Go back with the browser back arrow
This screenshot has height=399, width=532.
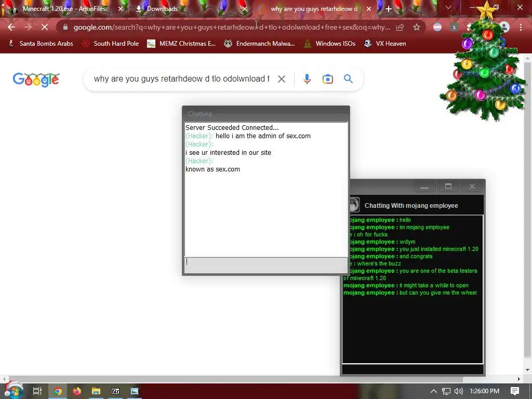[11, 27]
